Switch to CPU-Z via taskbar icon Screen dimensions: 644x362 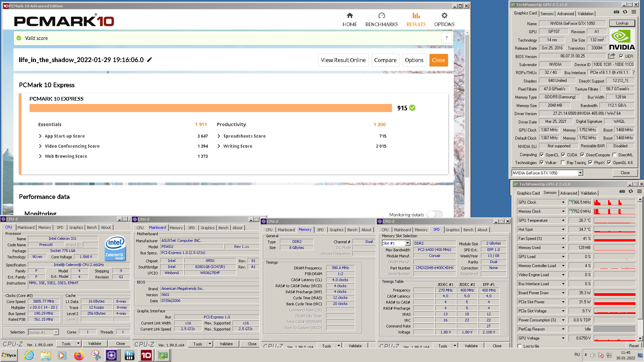111,355
